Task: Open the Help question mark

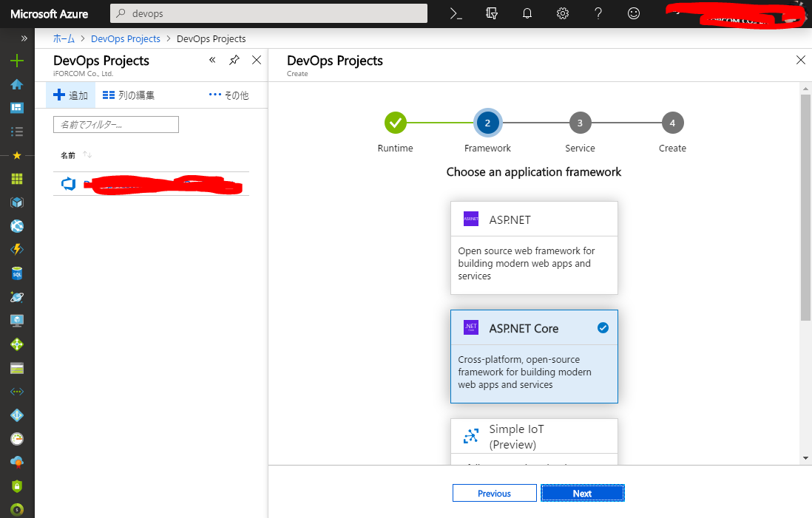Action: click(x=598, y=14)
